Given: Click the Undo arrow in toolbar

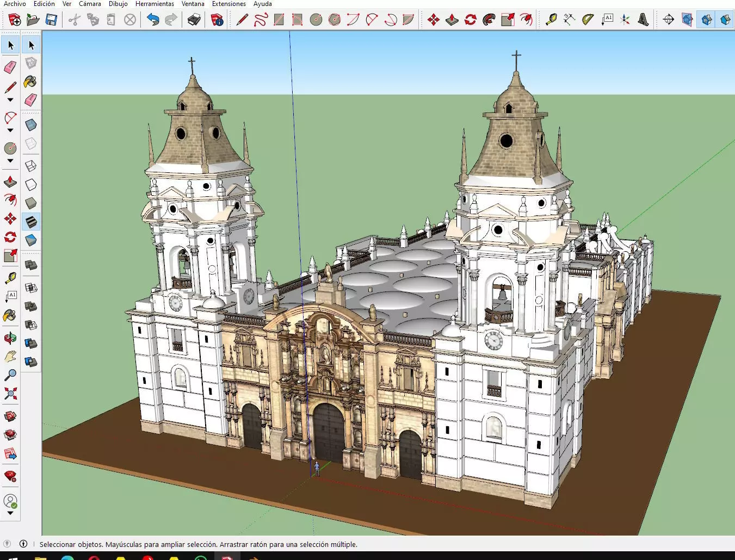Looking at the screenshot, I should tap(153, 20).
